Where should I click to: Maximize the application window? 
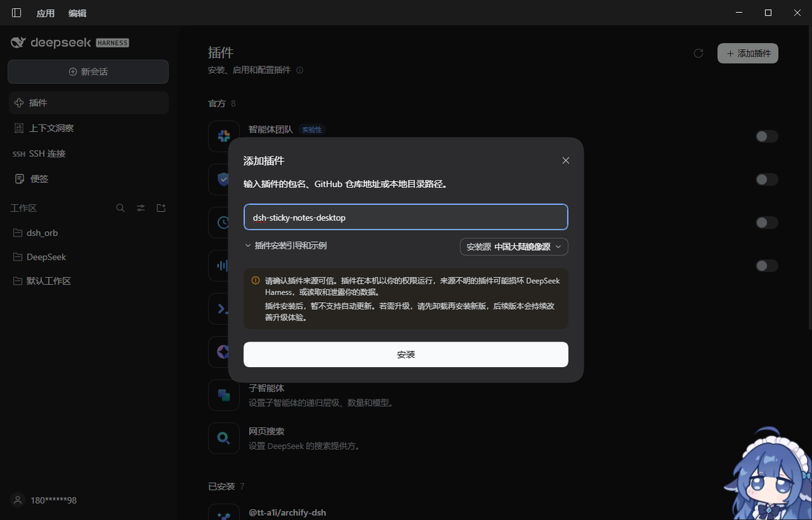pyautogui.click(x=768, y=13)
